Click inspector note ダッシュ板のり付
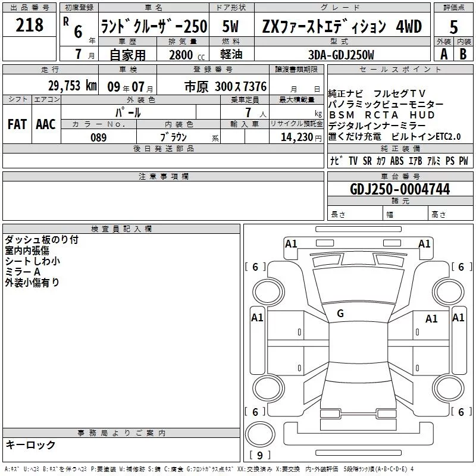This screenshot has width=476, height=476. tap(42, 240)
